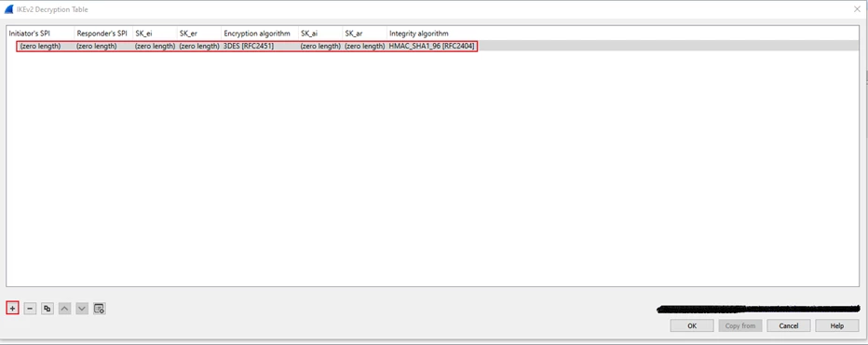Image resolution: width=868 pixels, height=345 pixels.
Task: Add a new decryption table entry
Action: [x=13, y=309]
